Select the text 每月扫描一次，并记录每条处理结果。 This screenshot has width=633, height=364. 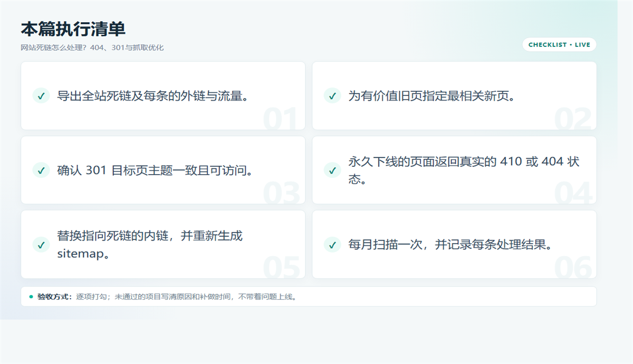450,245
